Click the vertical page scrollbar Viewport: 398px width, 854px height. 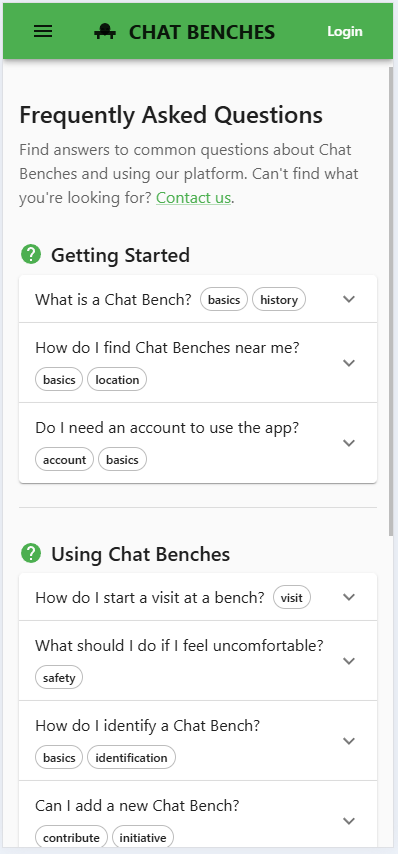click(x=391, y=301)
